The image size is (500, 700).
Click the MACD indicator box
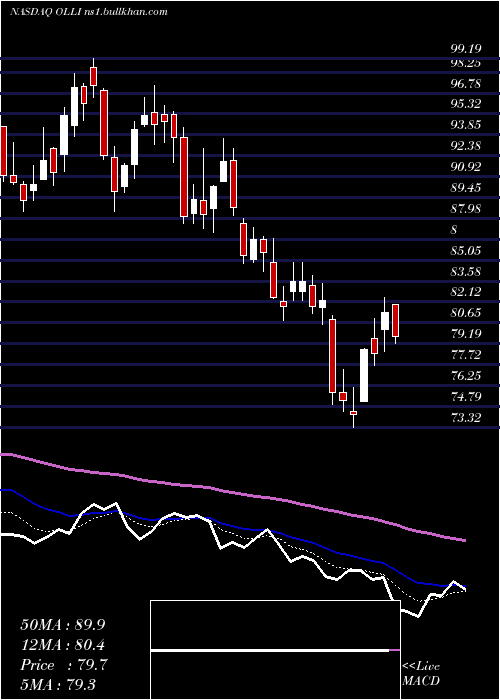275,650
